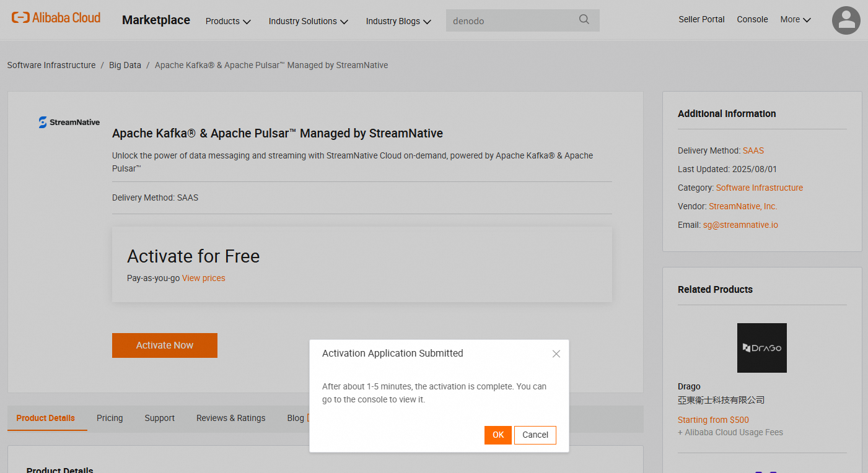Expand the Industry Solutions dropdown
Image resolution: width=868 pixels, height=473 pixels.
click(308, 21)
